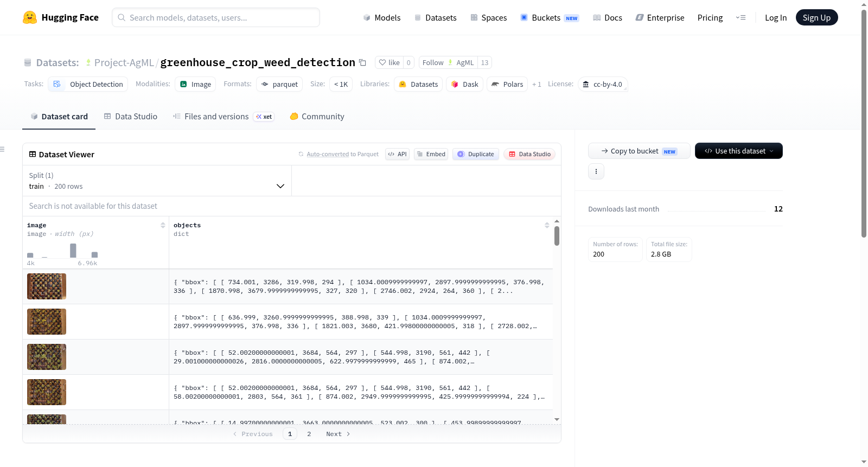Expand the Use this dataset dropdown
Viewport: 868px width, 467px height.
[739, 151]
